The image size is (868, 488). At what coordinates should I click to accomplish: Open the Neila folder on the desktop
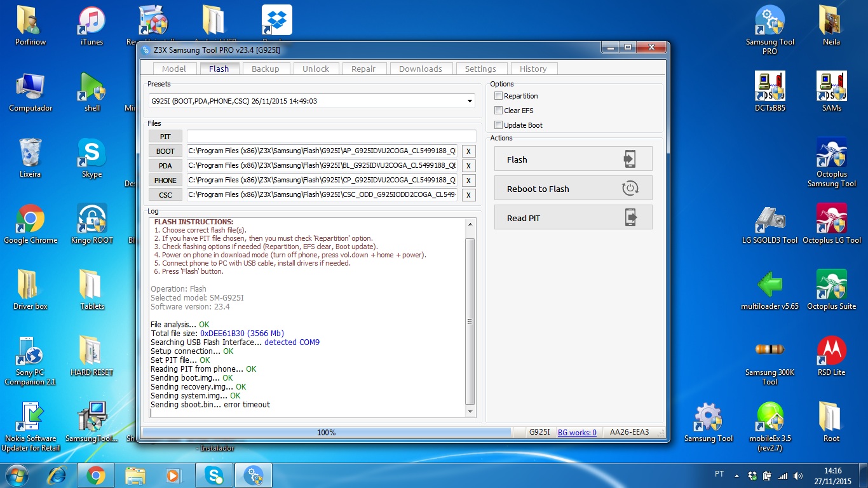click(x=831, y=26)
